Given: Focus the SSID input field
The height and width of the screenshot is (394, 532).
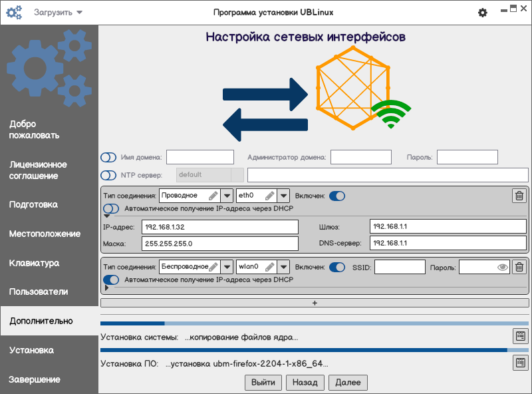Looking at the screenshot, I should 400,267.
